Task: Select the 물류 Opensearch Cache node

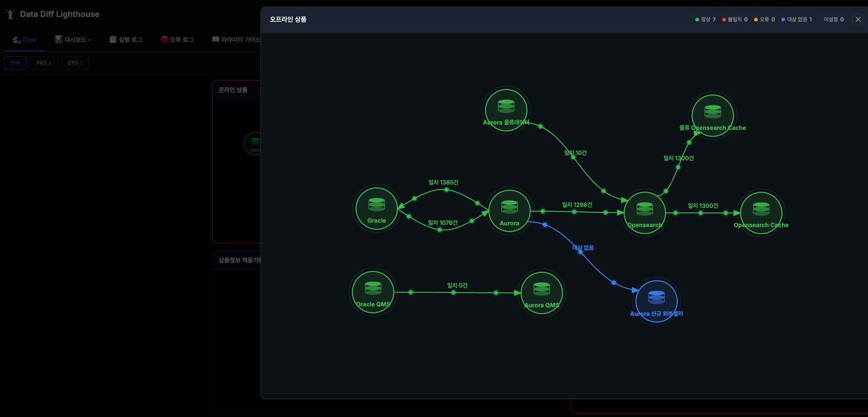Action: (x=713, y=116)
